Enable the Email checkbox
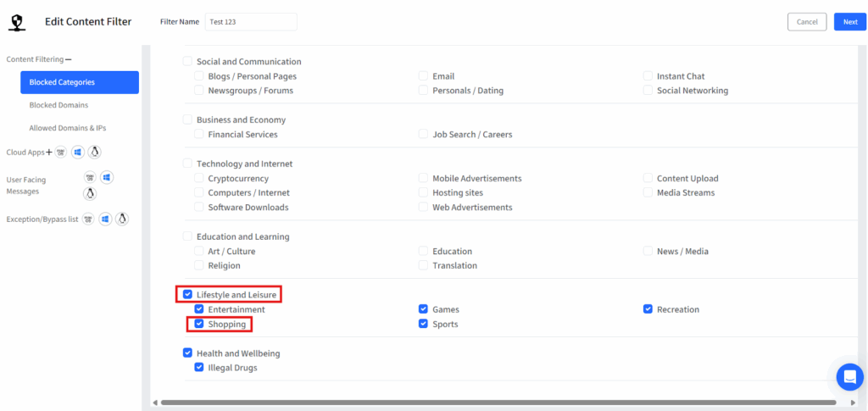The image size is (868, 411). (424, 75)
